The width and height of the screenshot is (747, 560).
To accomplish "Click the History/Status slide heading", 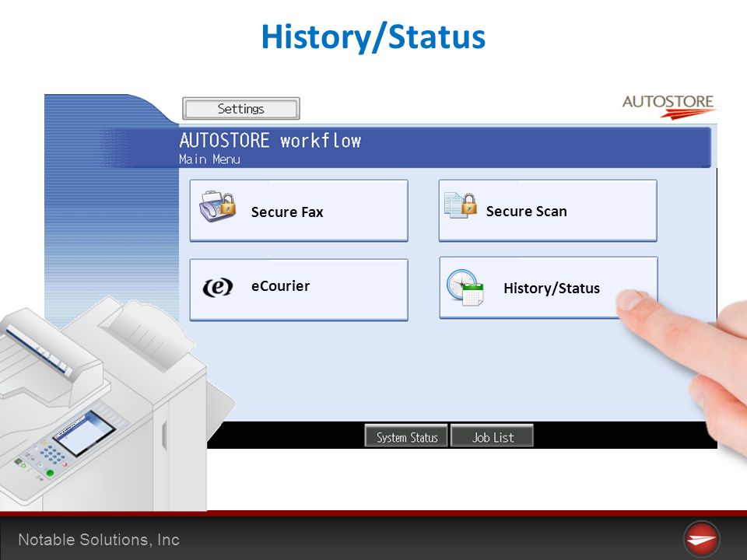I will click(x=373, y=37).
